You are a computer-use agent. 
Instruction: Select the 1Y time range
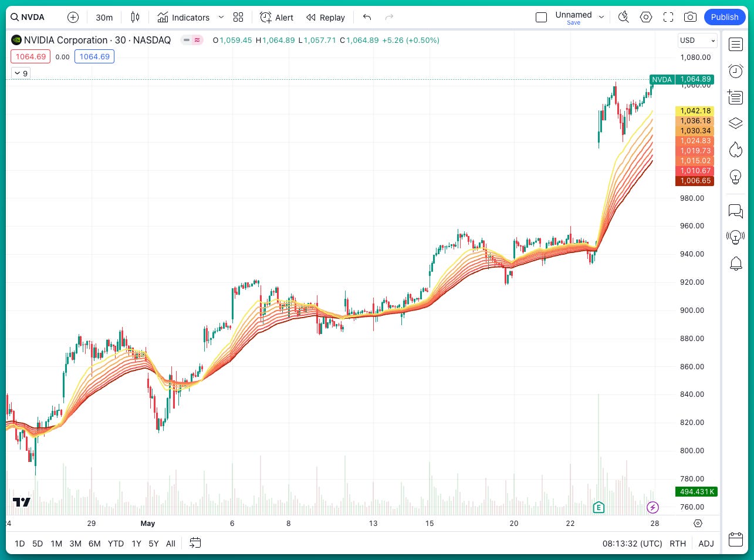pos(136,544)
